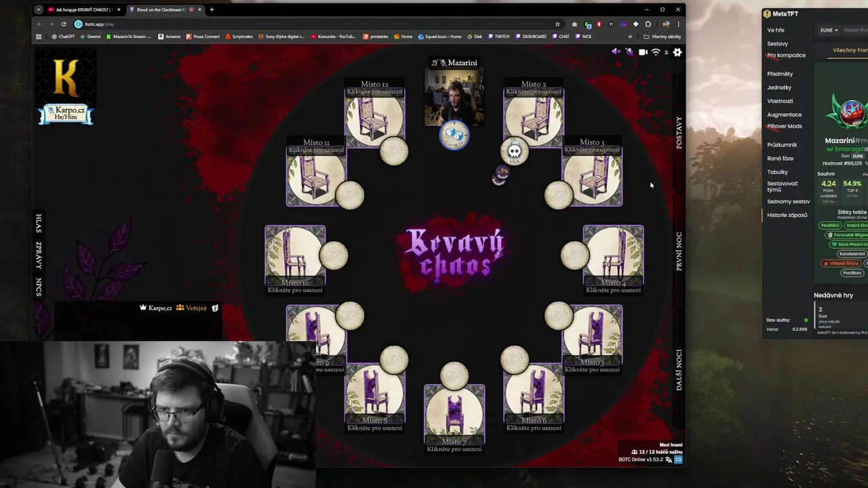Sit down on the Místo 2 chair
The image size is (868, 488).
[534, 117]
